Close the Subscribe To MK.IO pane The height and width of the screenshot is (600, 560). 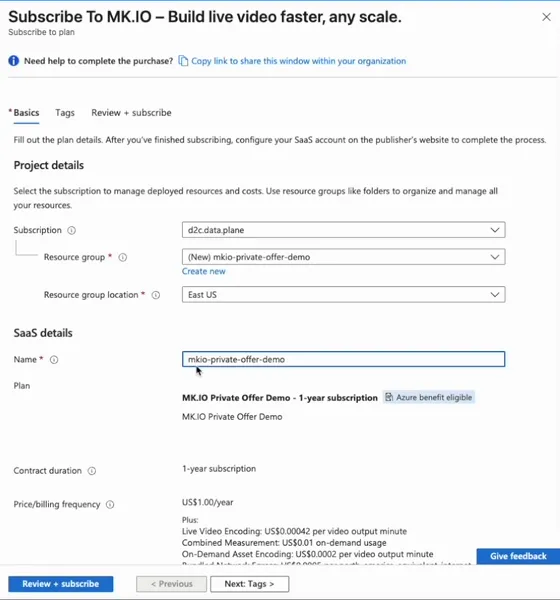click(546, 17)
